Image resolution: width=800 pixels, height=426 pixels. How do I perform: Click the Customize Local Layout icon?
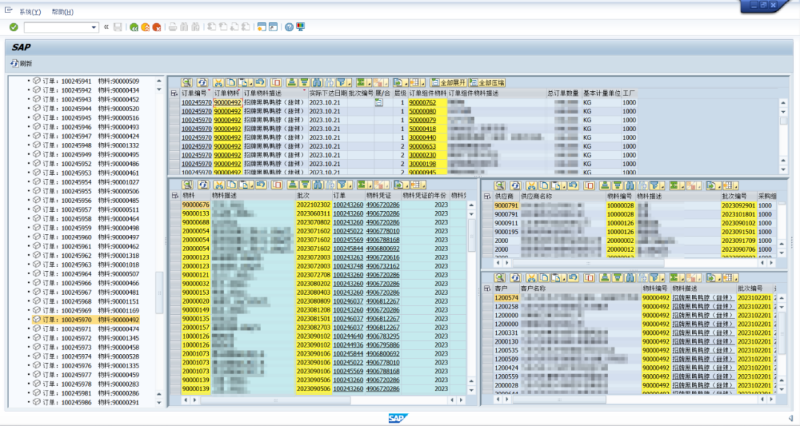(x=301, y=26)
